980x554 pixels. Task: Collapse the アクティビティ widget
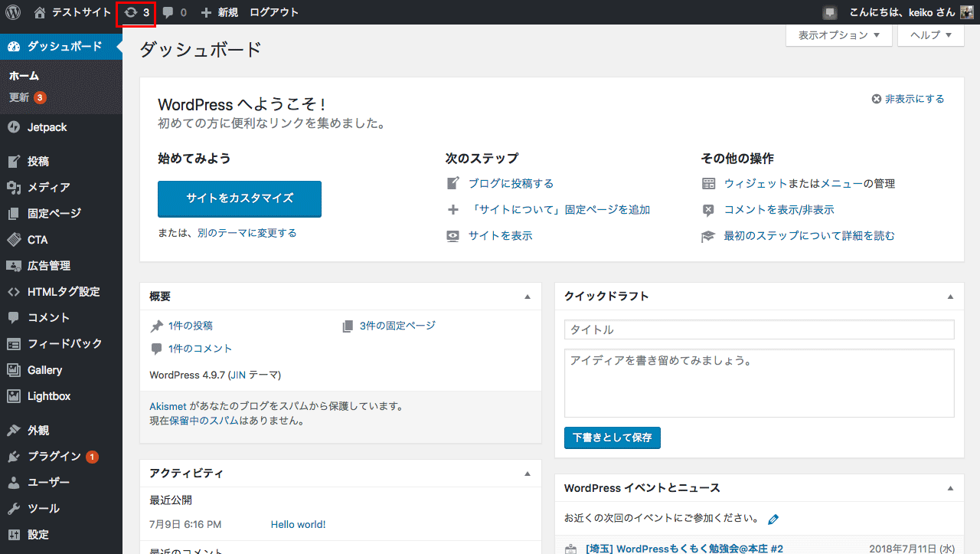[527, 474]
